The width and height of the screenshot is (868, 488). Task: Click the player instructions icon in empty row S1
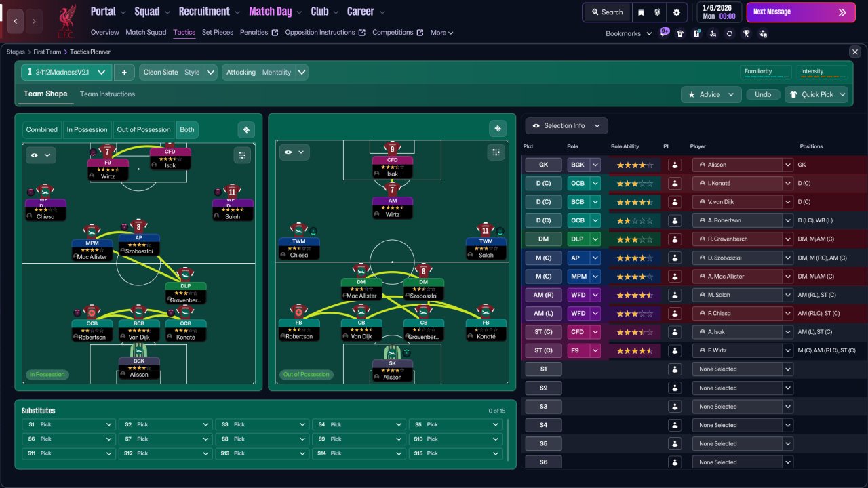point(674,369)
